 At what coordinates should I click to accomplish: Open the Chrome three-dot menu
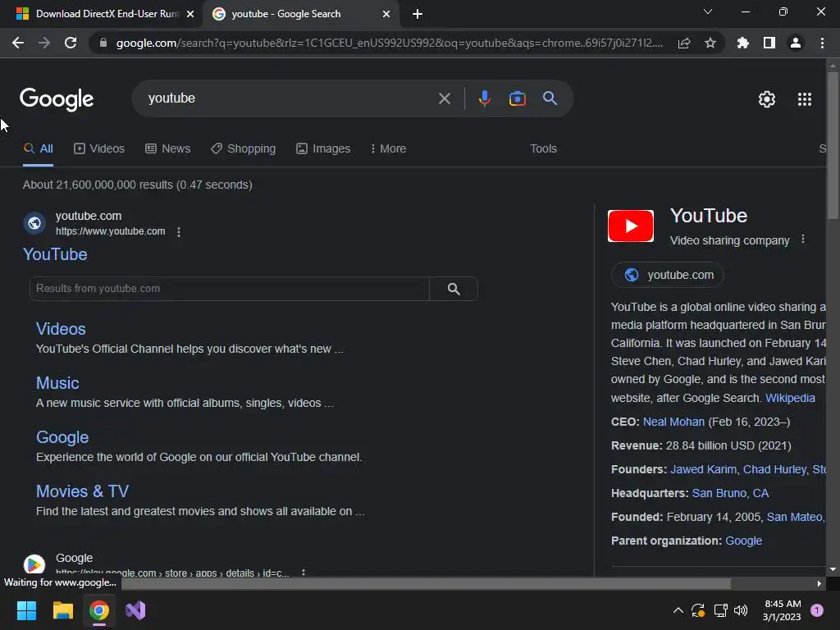pos(822,43)
